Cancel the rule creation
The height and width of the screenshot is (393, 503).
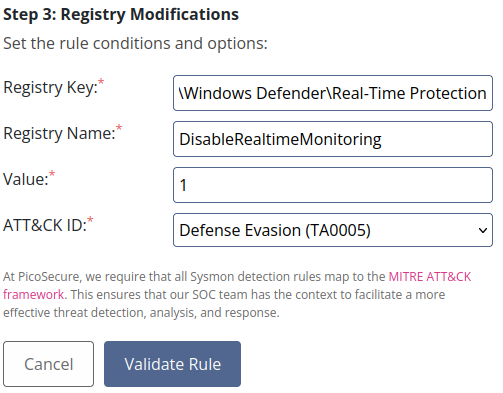pyautogui.click(x=49, y=364)
